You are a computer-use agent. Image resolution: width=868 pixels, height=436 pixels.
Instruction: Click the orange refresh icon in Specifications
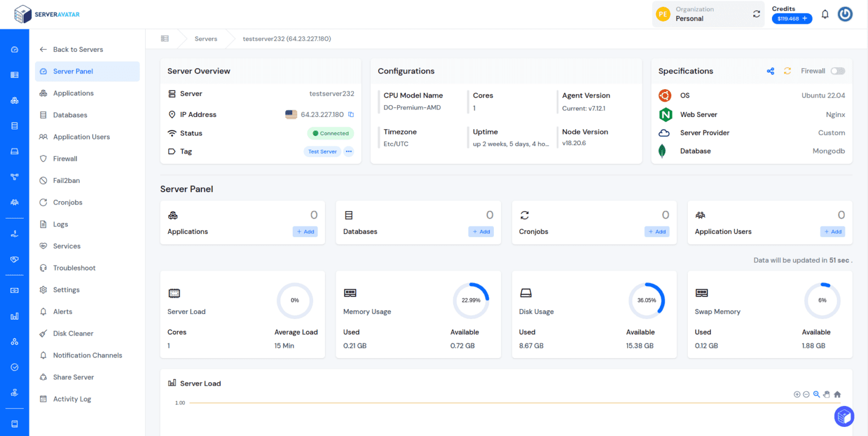[x=787, y=71]
